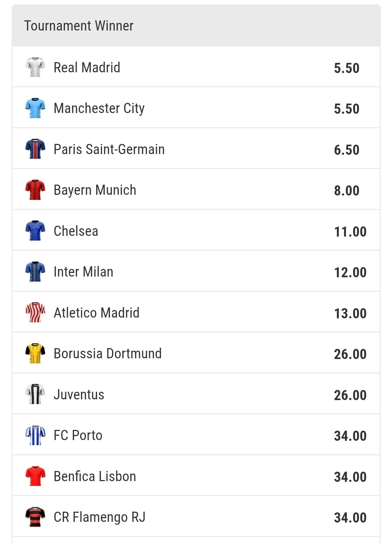Open the Benfica Lisbon team name

tap(95, 476)
